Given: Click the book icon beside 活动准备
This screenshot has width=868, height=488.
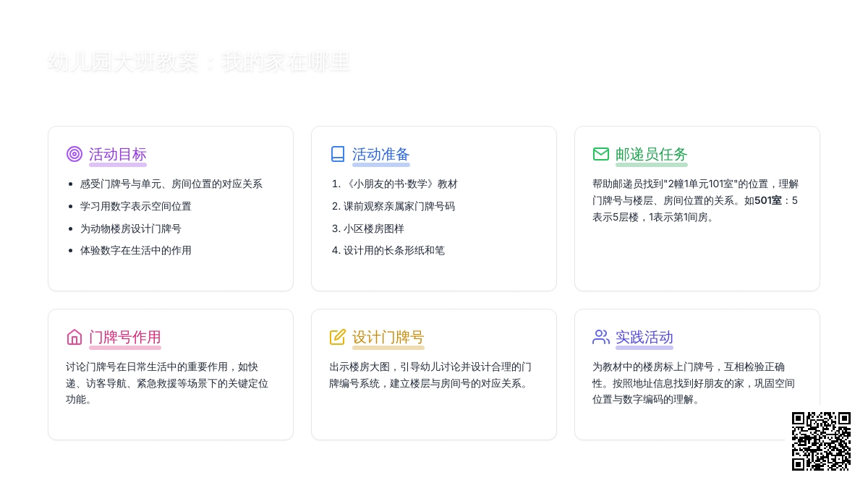Looking at the screenshot, I should coord(338,154).
